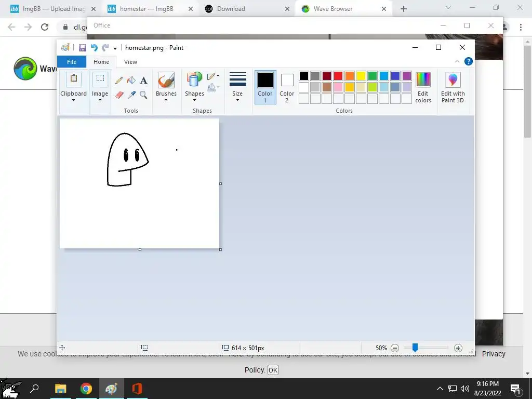
Task: Click the volume speaker icon in system tray
Action: tap(465, 389)
